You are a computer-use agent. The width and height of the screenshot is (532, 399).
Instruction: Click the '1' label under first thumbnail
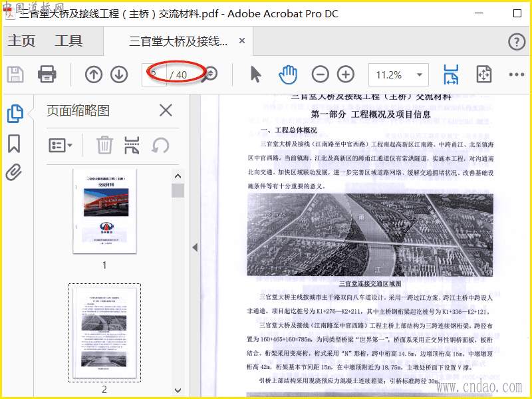(104, 265)
